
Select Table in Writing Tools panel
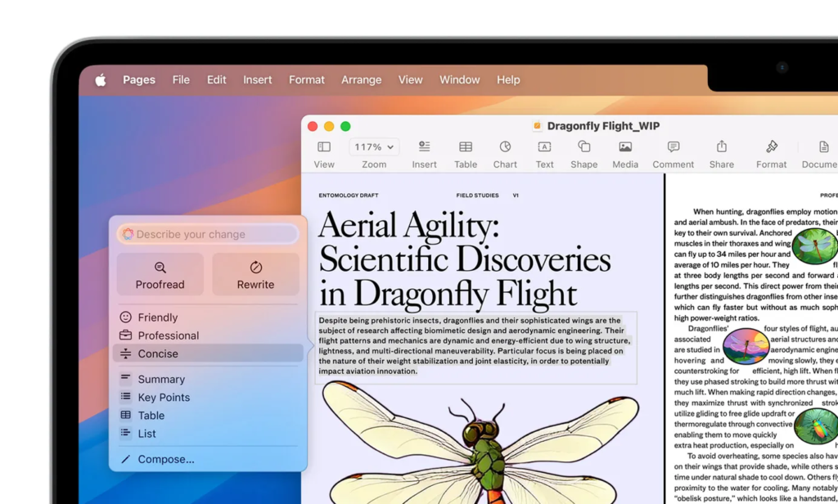(x=208, y=416)
